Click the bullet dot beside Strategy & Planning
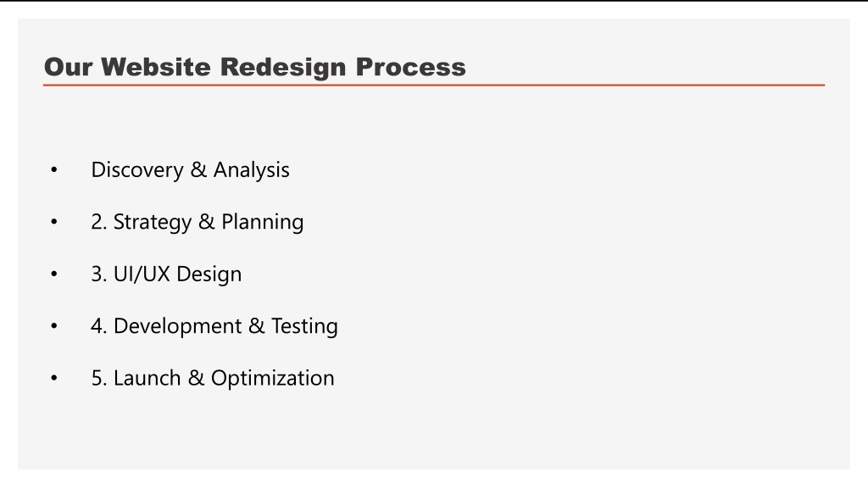 53,222
